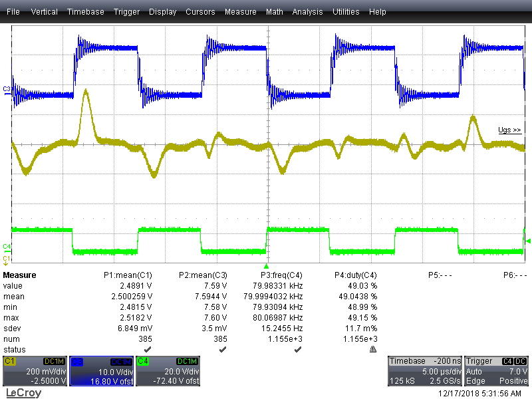Screen dimensions: 532x399
Task: Open the Cursors dropdown menu
Action: 200,11
